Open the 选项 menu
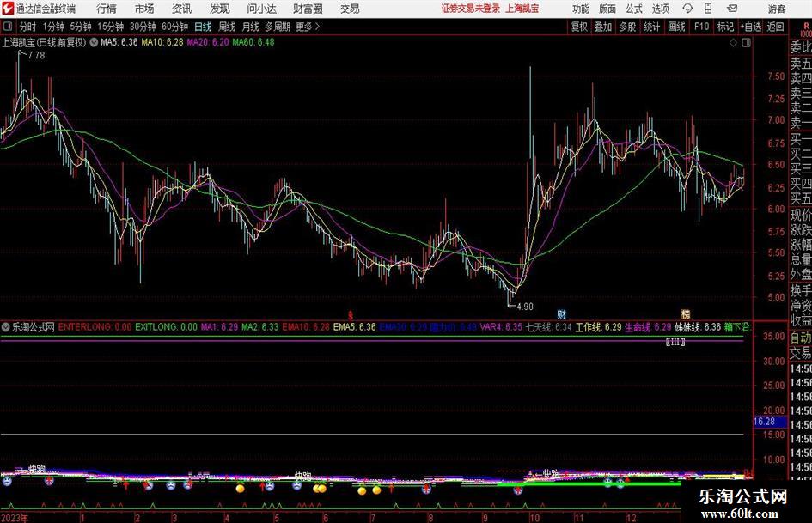 coord(660,9)
